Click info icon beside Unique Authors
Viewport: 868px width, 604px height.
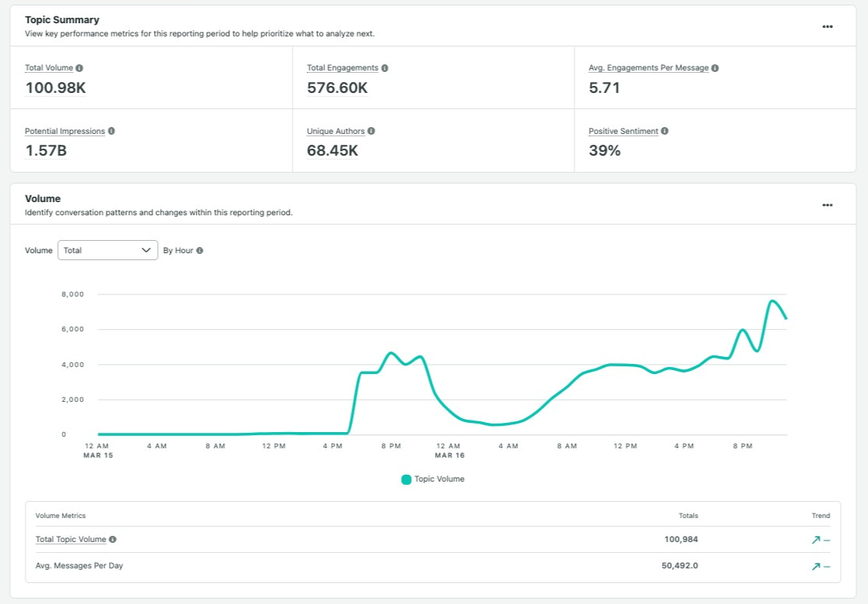coord(372,132)
